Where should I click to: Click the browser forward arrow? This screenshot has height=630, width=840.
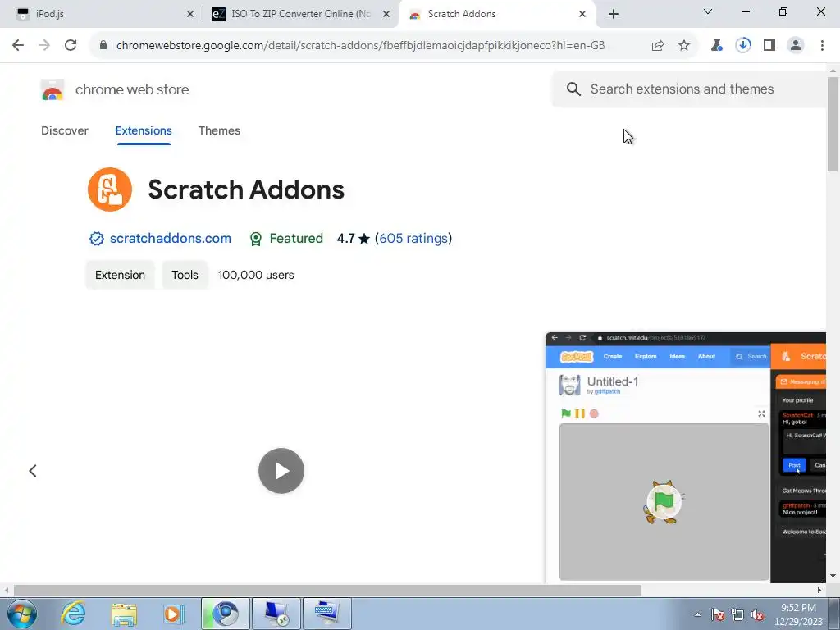[44, 46]
